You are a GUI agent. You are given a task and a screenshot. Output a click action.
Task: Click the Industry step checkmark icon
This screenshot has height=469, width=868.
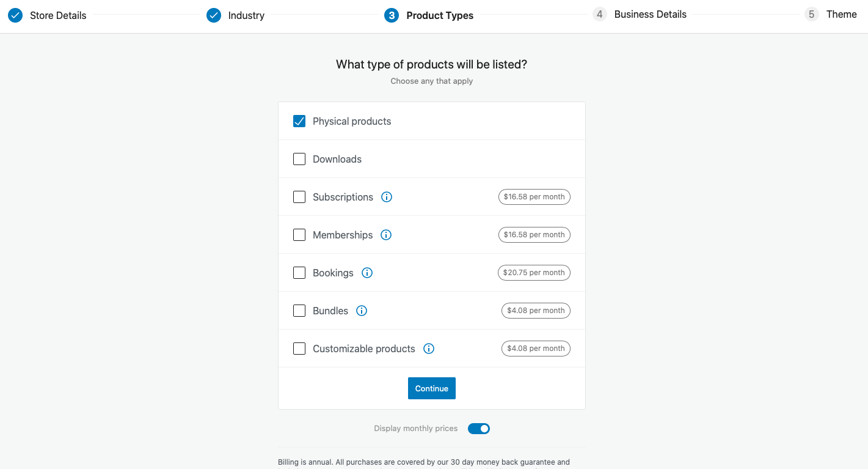point(214,15)
